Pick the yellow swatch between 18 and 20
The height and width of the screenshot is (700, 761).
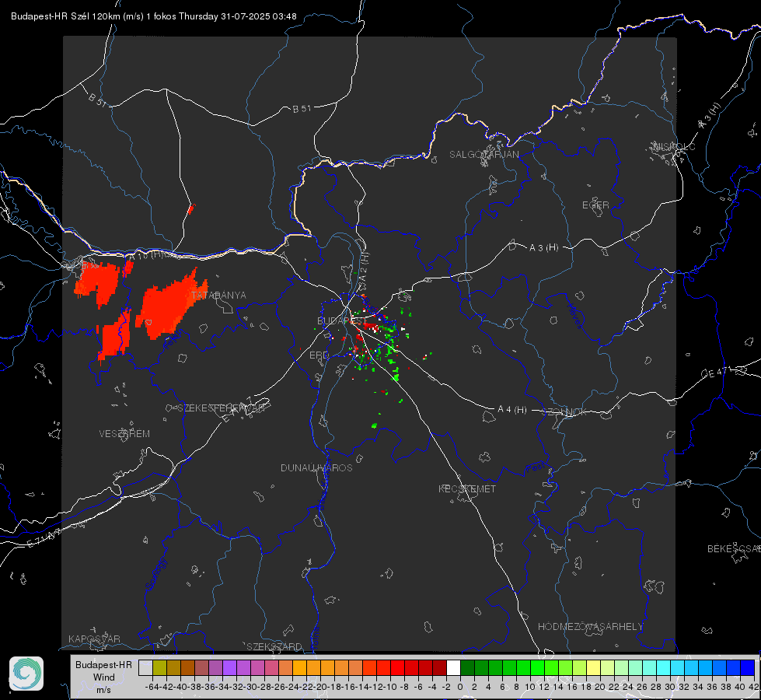click(593, 667)
